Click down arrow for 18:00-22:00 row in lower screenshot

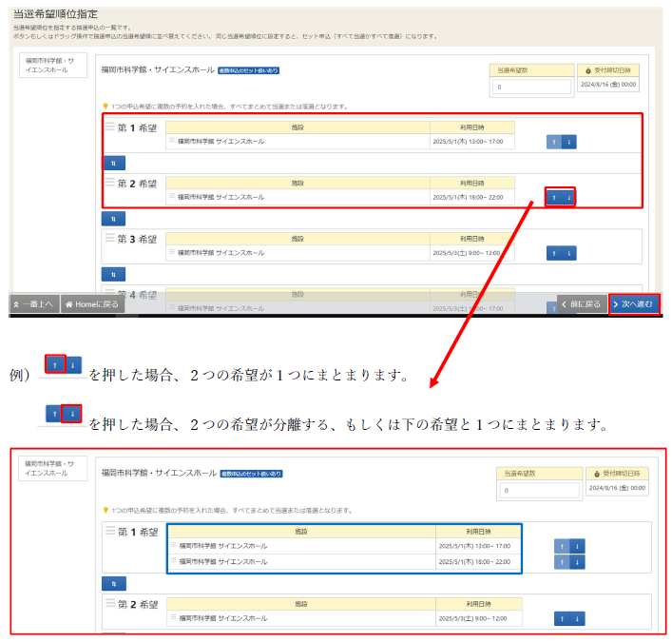577,562
